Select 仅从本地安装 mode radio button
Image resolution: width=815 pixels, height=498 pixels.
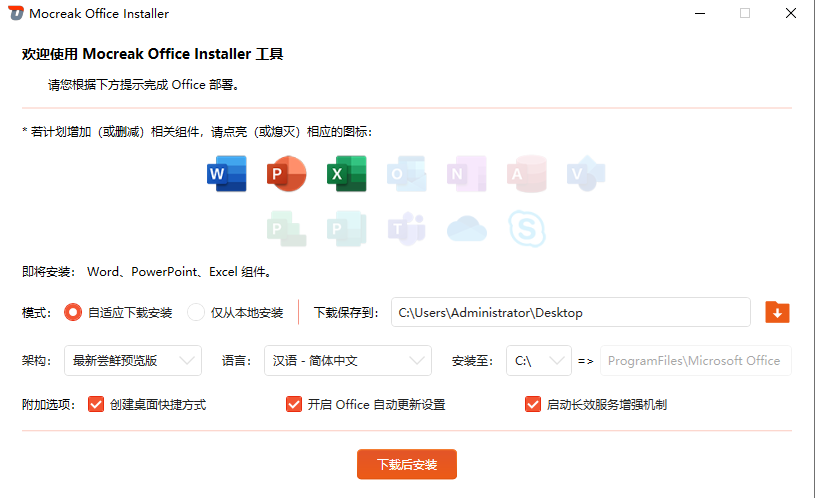[x=196, y=312]
